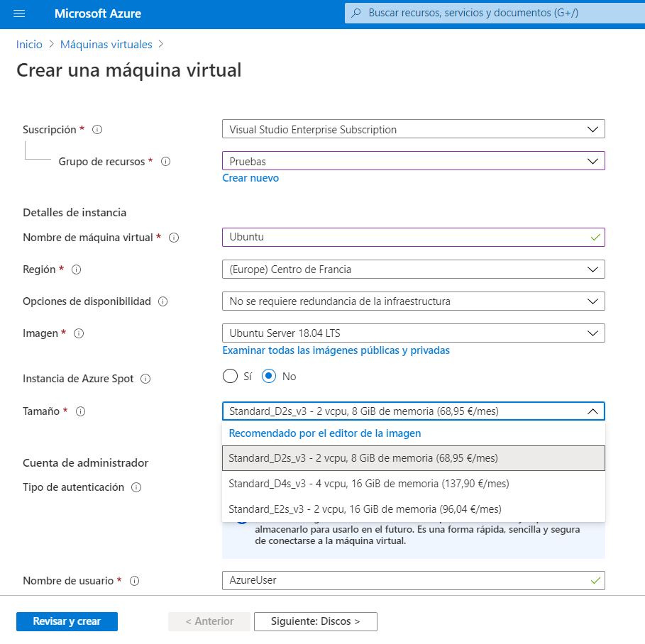Viewport: 645px width, 644px height.
Task: Open the hamburger portal menu
Action: (19, 13)
